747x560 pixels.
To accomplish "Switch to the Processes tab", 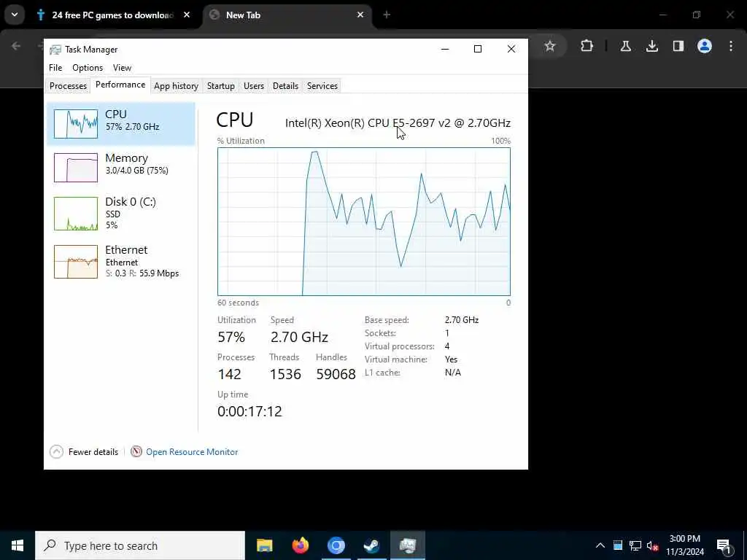I will click(68, 86).
